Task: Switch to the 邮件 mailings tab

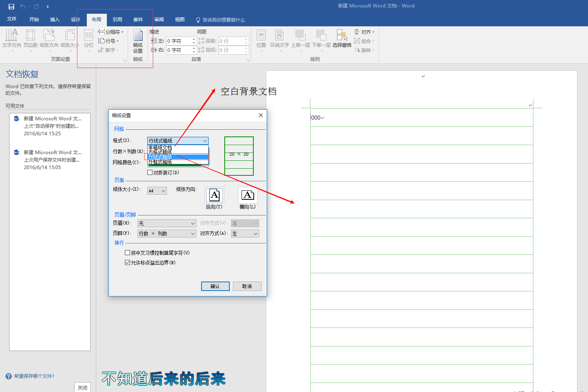Action: coord(138,19)
